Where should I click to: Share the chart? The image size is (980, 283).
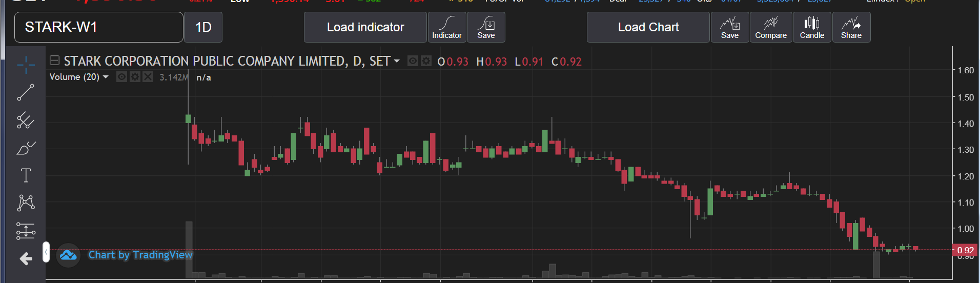point(851,27)
